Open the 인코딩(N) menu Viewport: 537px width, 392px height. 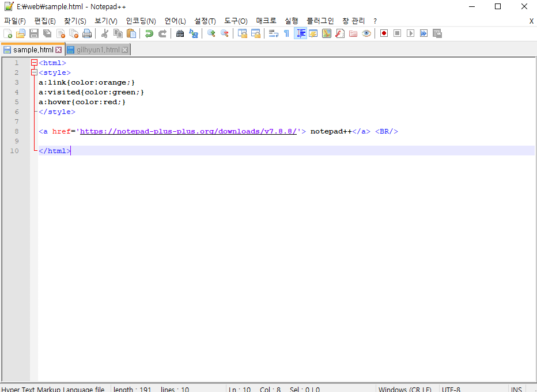coord(141,21)
